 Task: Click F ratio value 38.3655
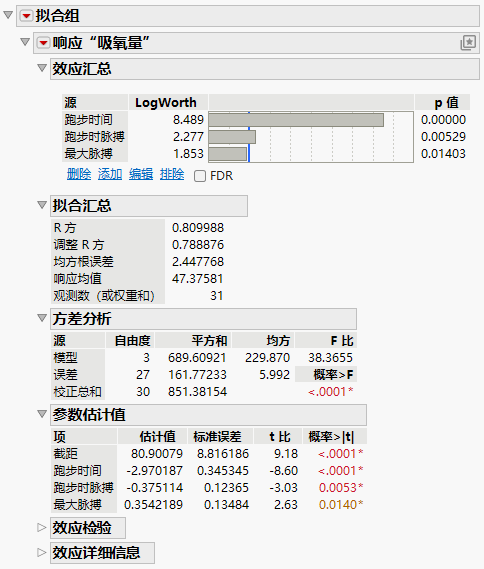click(331, 358)
